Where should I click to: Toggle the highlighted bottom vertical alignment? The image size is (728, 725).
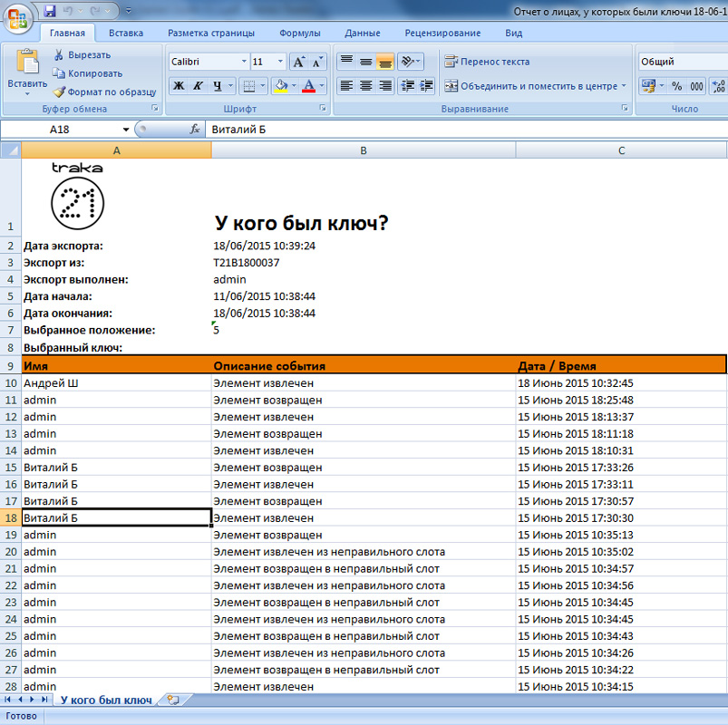coord(385,62)
